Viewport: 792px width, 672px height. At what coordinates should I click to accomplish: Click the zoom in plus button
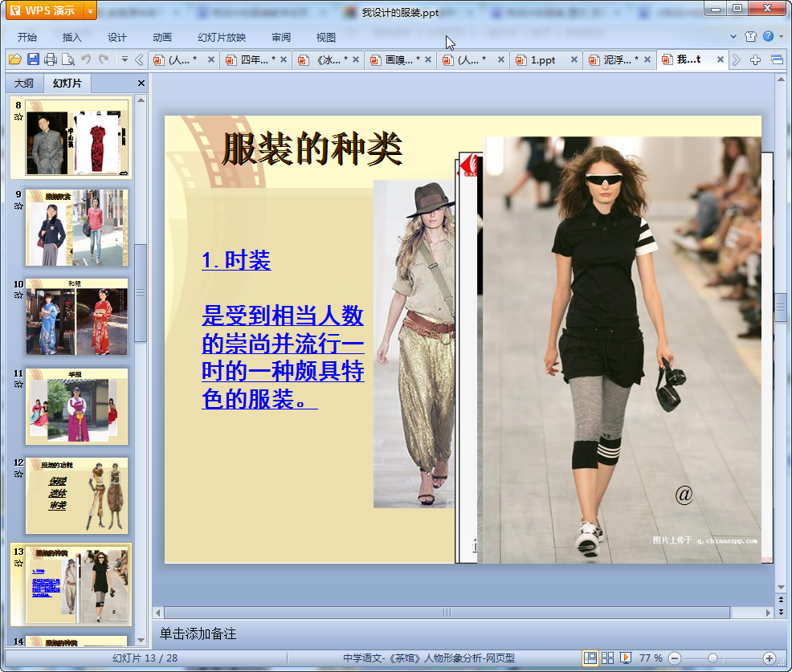click(x=770, y=658)
